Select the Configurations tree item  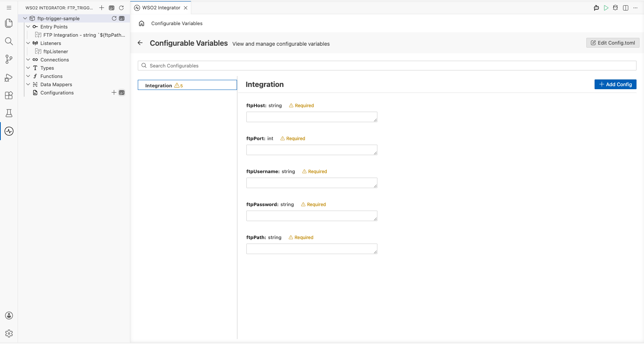tap(57, 93)
